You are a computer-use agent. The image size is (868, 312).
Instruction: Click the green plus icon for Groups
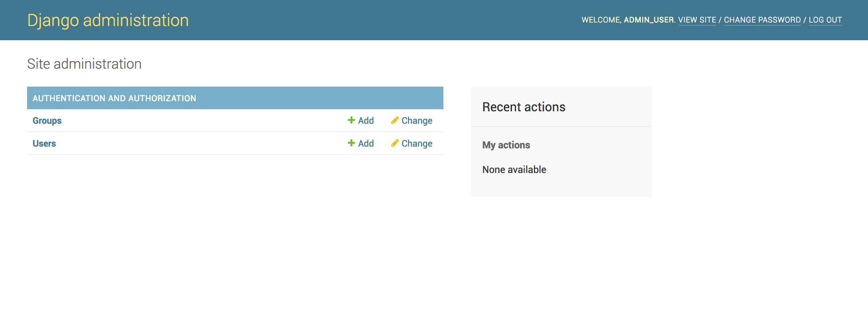[351, 120]
